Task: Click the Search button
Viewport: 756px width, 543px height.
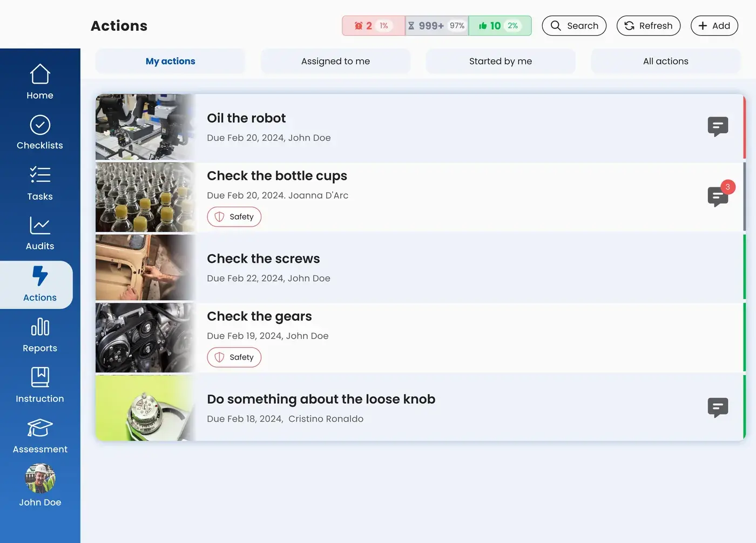Action: click(574, 26)
